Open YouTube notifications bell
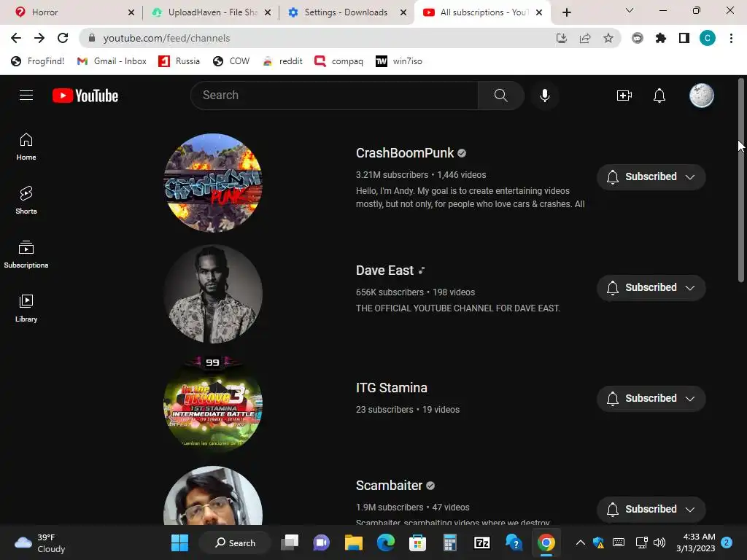The image size is (747, 560). pyautogui.click(x=659, y=96)
